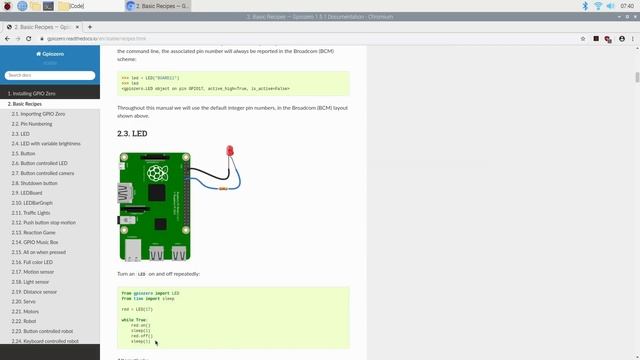Click the while True: code line
Screen dimensions: 640x360
tap(134, 320)
